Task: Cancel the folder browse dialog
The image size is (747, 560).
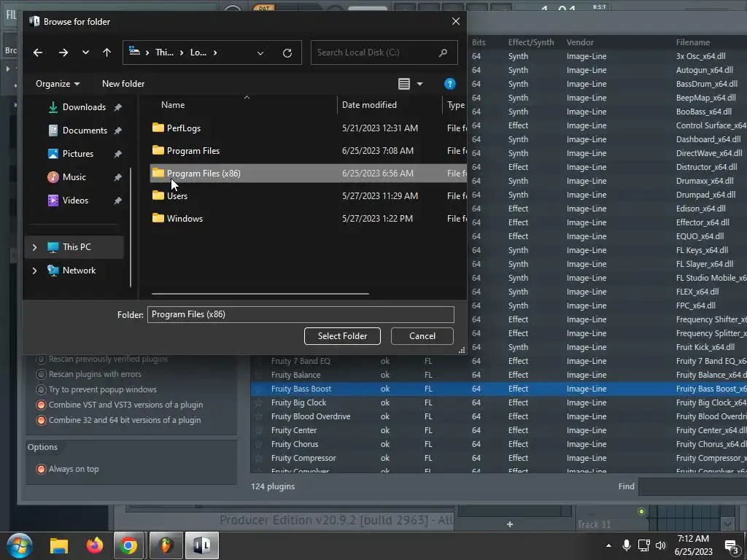Action: [422, 336]
